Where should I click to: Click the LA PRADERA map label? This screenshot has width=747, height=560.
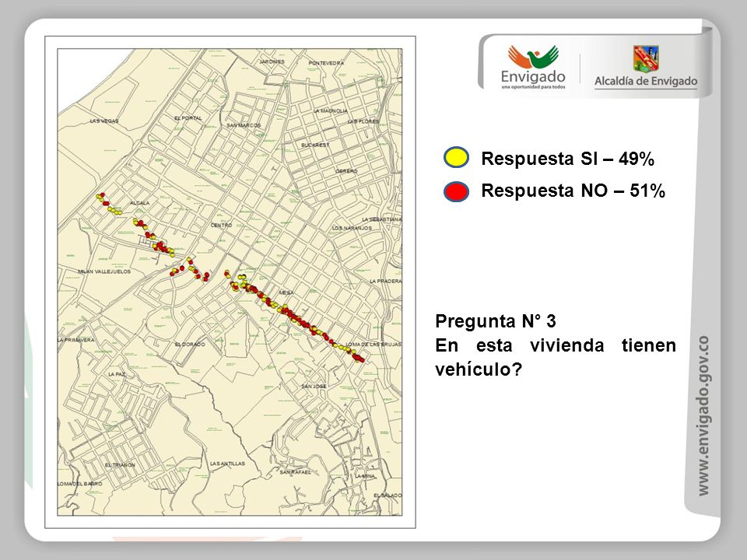385,282
